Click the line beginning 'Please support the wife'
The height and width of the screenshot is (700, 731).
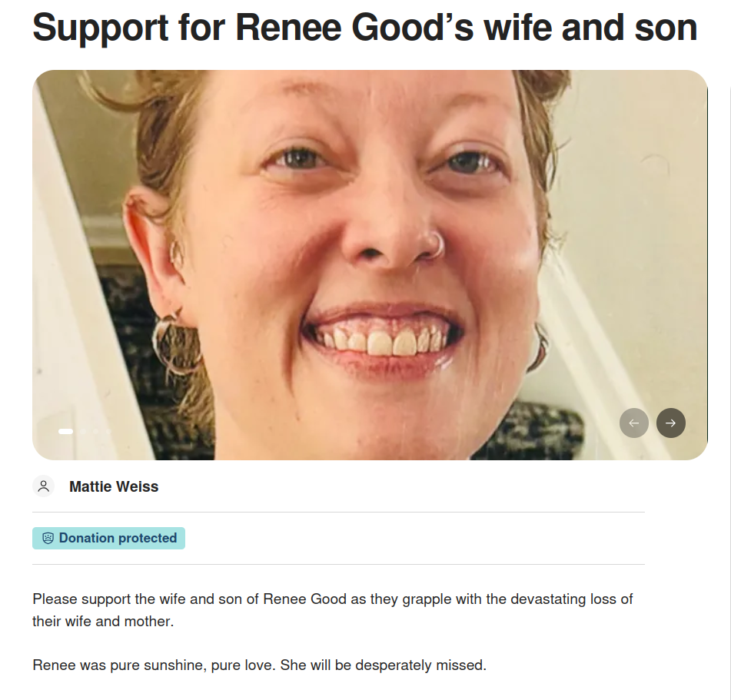332,599
